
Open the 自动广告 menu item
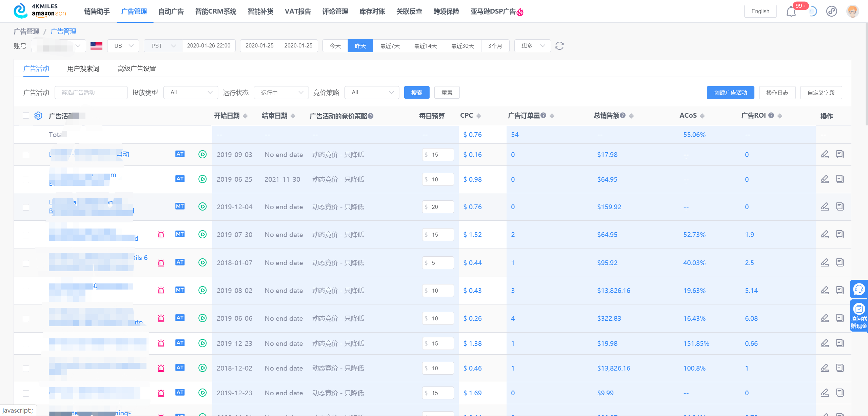[171, 11]
